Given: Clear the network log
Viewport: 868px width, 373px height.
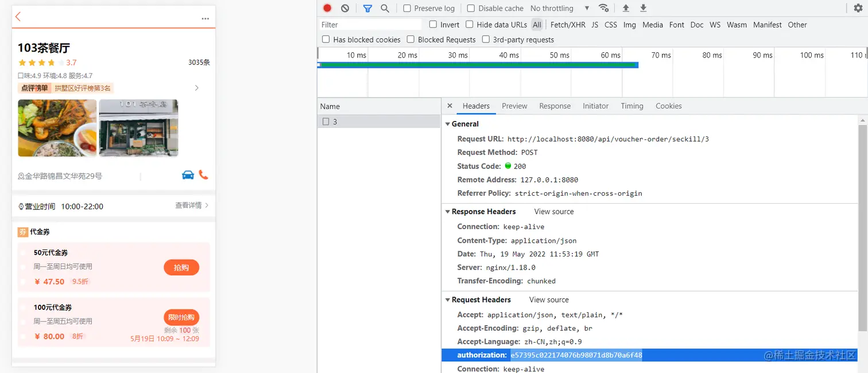Looking at the screenshot, I should tap(345, 8).
